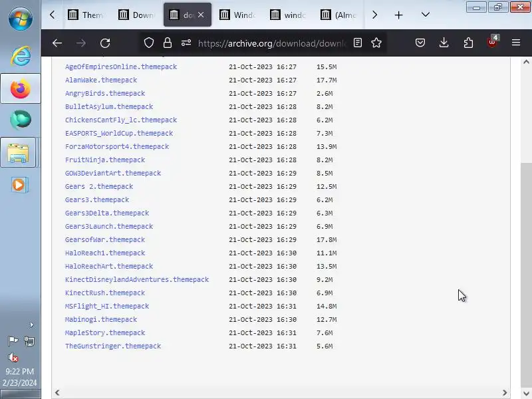
Task: Download GOW3DeviantArt.themepack
Action: pos(112,173)
